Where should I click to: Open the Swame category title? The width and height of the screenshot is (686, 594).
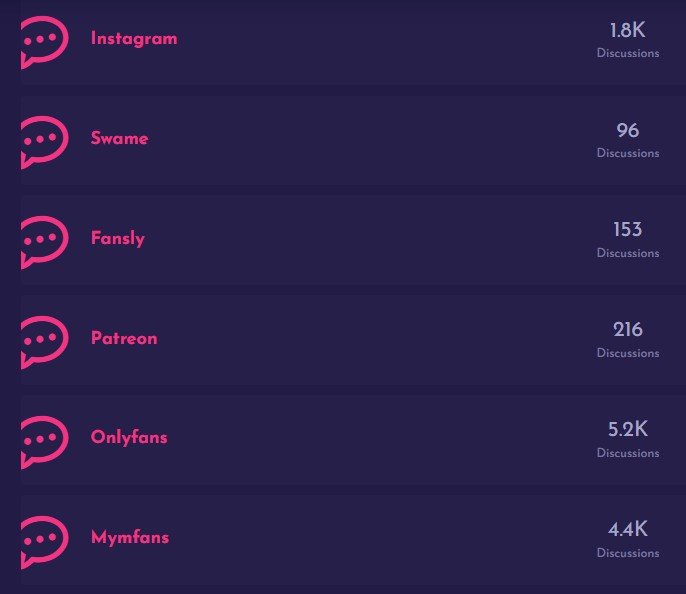[x=119, y=139]
